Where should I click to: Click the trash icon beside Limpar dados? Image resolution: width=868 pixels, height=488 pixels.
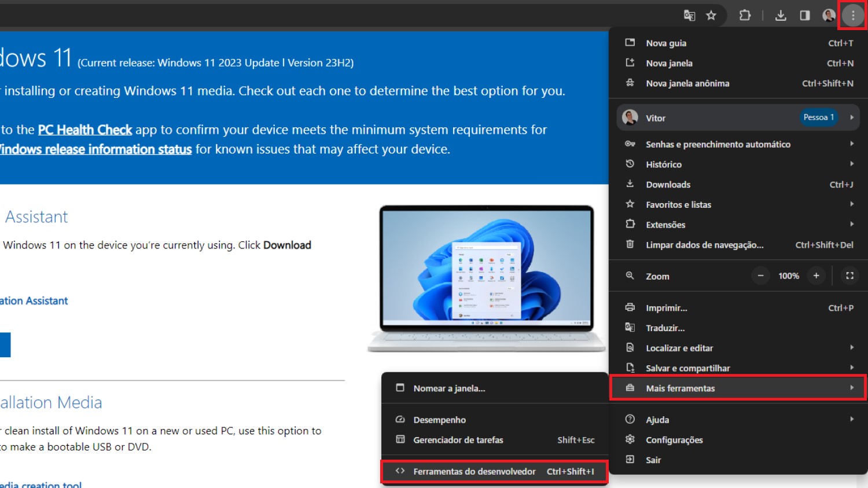point(630,244)
